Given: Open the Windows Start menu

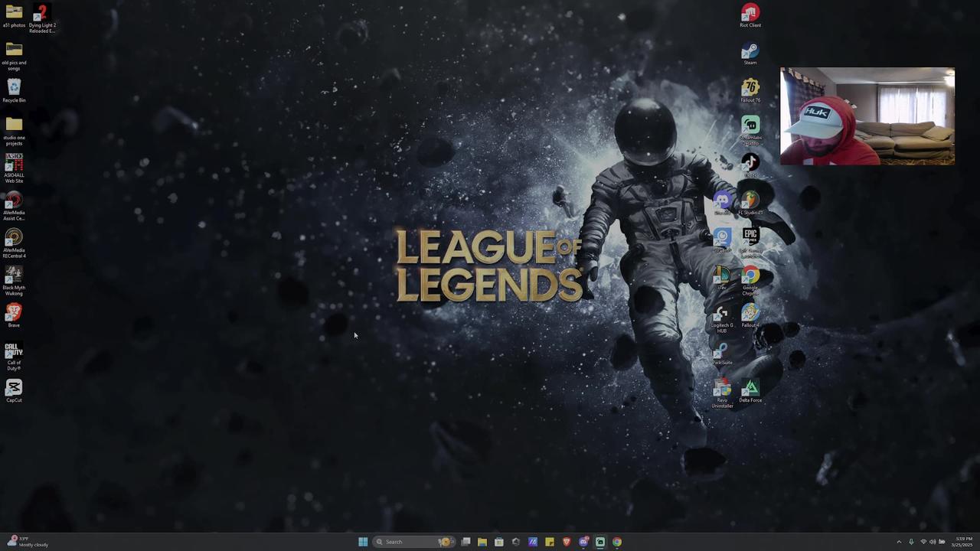Looking at the screenshot, I should (x=363, y=542).
